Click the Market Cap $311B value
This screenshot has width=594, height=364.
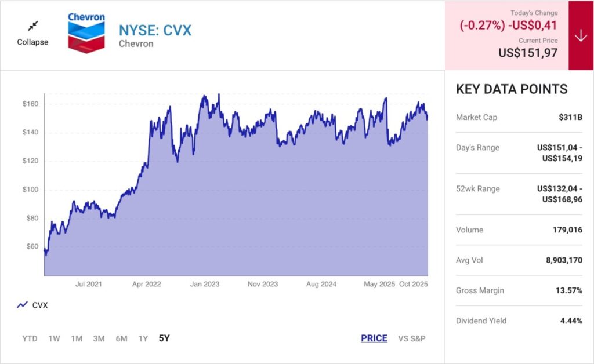tap(570, 117)
